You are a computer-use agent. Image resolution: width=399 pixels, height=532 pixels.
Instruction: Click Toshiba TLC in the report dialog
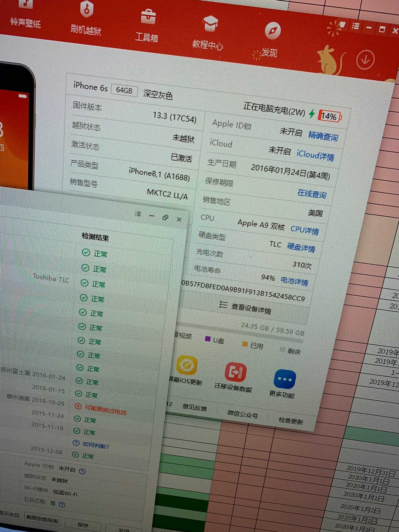pyautogui.click(x=51, y=278)
